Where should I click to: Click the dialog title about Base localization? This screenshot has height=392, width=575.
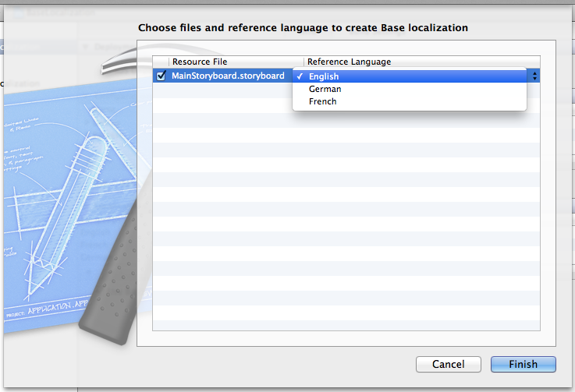[x=303, y=27]
